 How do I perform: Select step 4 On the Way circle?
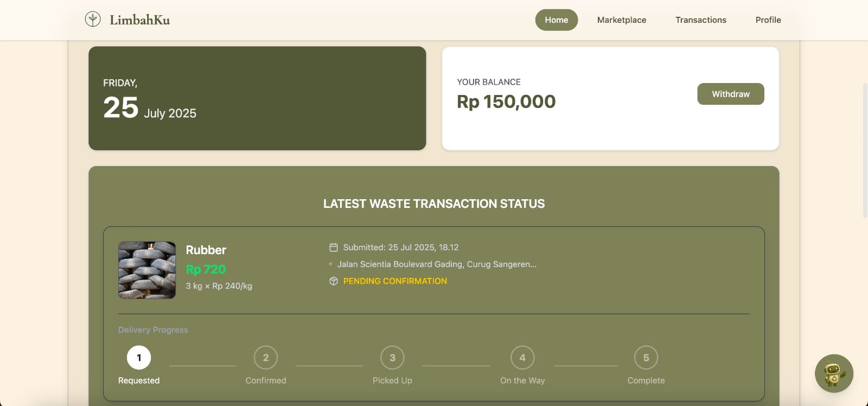tap(522, 358)
